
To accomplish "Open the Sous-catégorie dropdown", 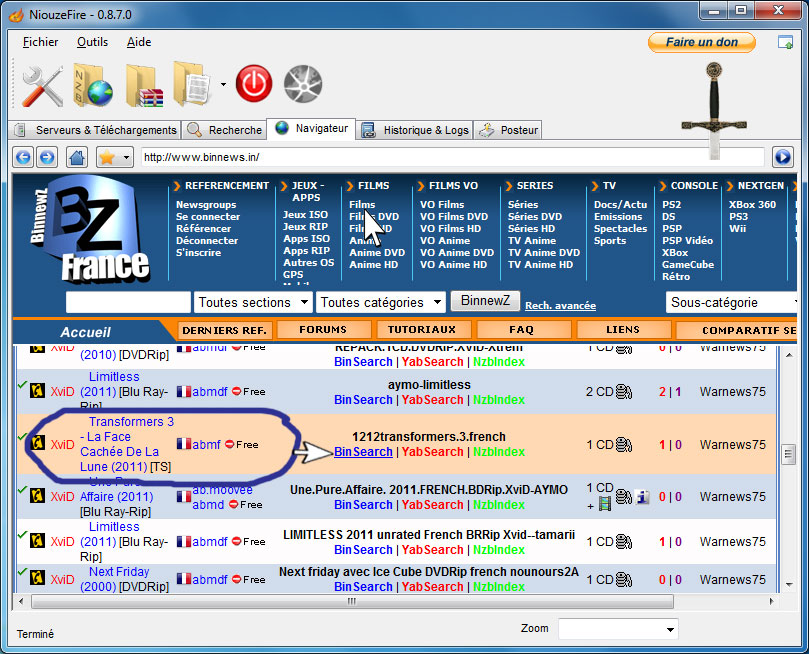I will pos(732,302).
